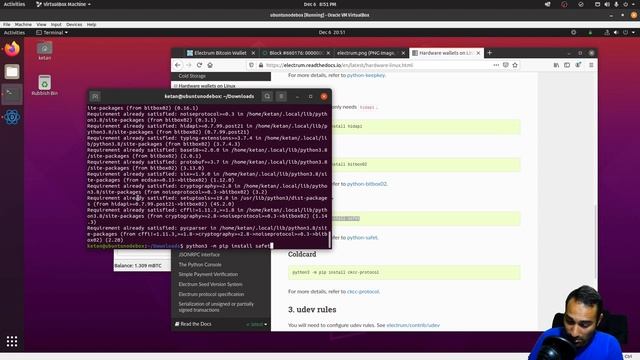640x360 pixels.
Task: Open terminal hamburger menu
Action: tap(281, 96)
